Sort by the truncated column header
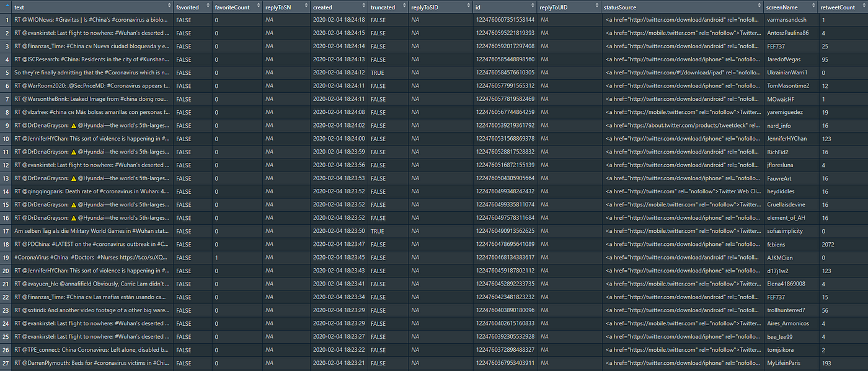868x371 pixels. pos(387,7)
